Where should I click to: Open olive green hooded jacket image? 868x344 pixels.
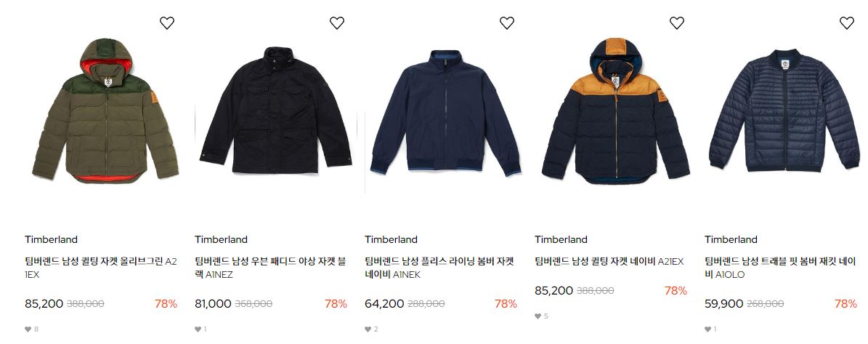[105, 111]
